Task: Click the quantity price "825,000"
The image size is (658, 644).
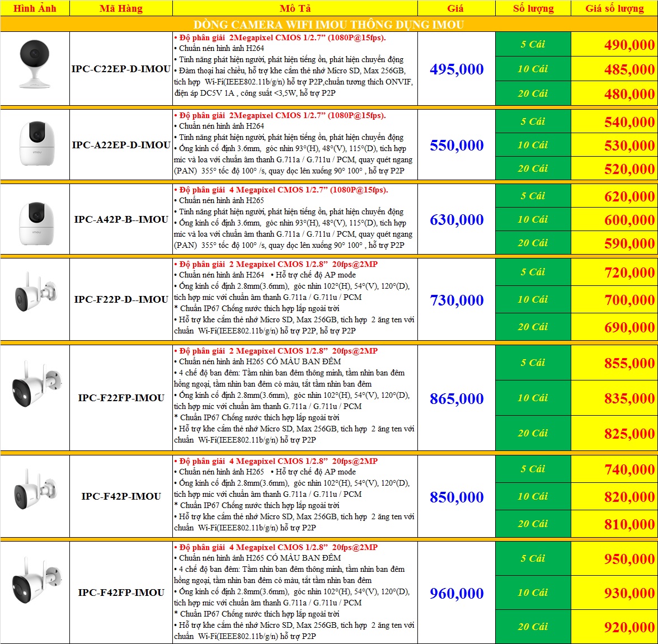Action: [629, 434]
